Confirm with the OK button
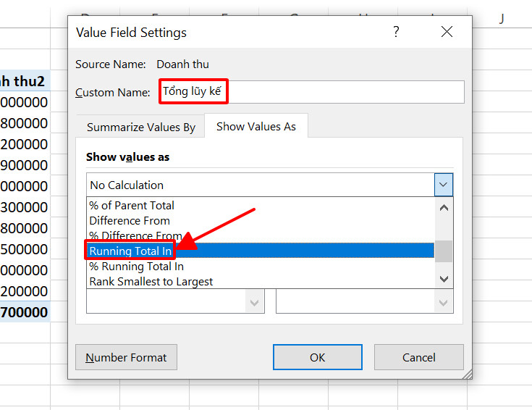The height and width of the screenshot is (410, 532). [318, 357]
